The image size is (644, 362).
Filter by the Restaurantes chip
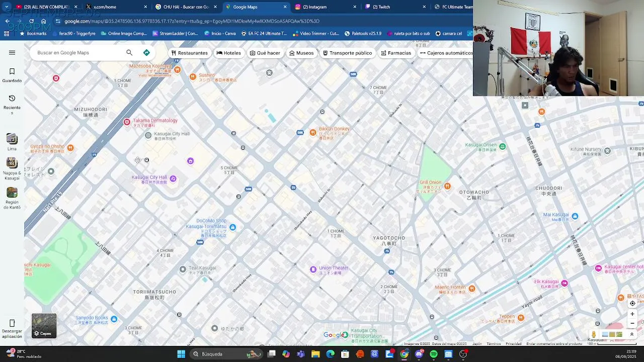point(189,53)
